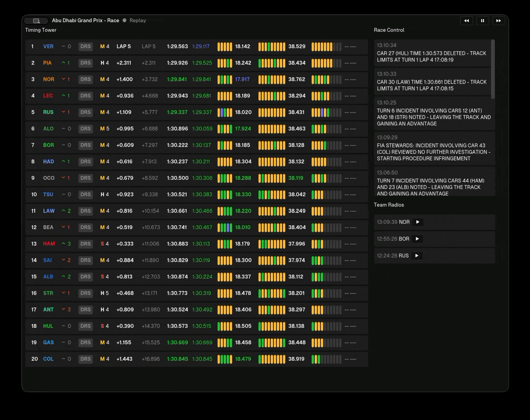Select driver NOR in the timing tower
This screenshot has height=420, width=530.
(48, 79)
